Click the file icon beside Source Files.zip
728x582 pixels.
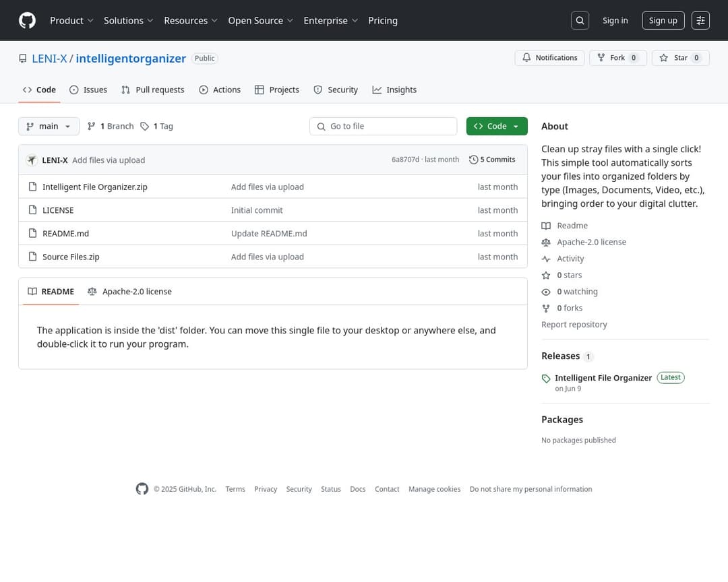(32, 256)
